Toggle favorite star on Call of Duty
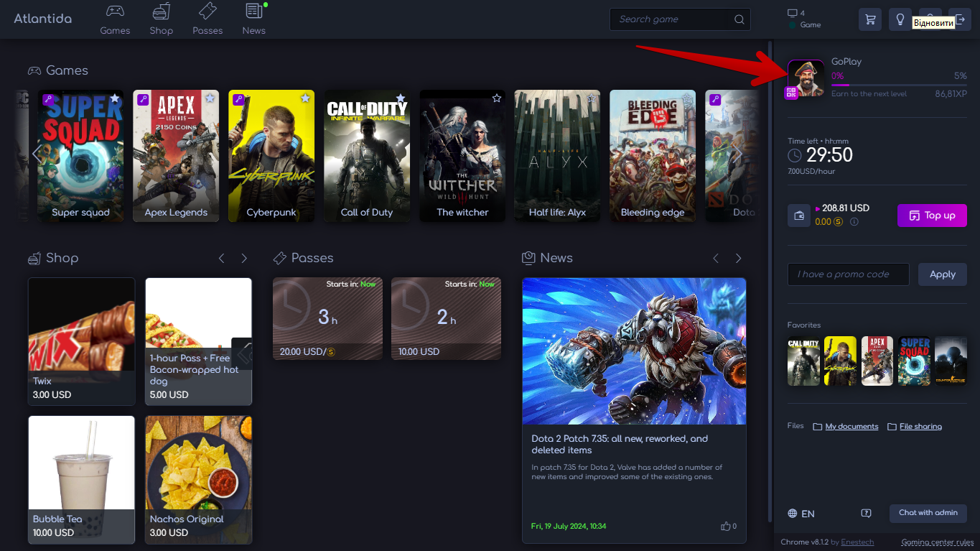Viewport: 980px width, 551px height. [401, 98]
